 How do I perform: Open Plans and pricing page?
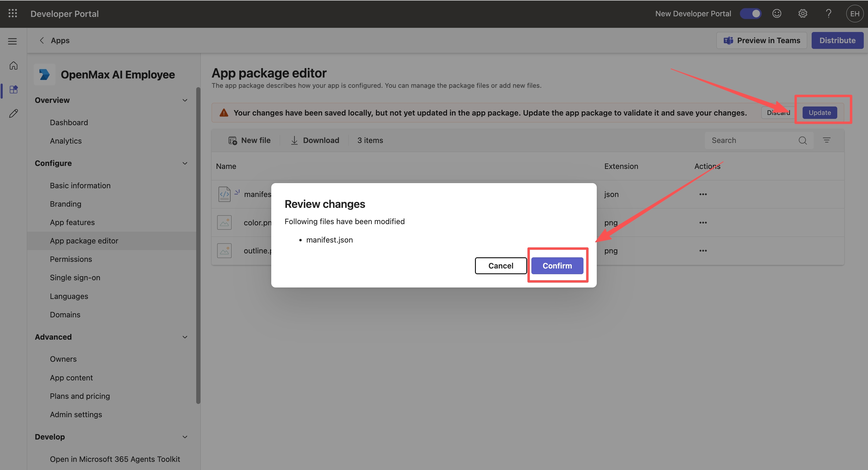[x=80, y=396]
